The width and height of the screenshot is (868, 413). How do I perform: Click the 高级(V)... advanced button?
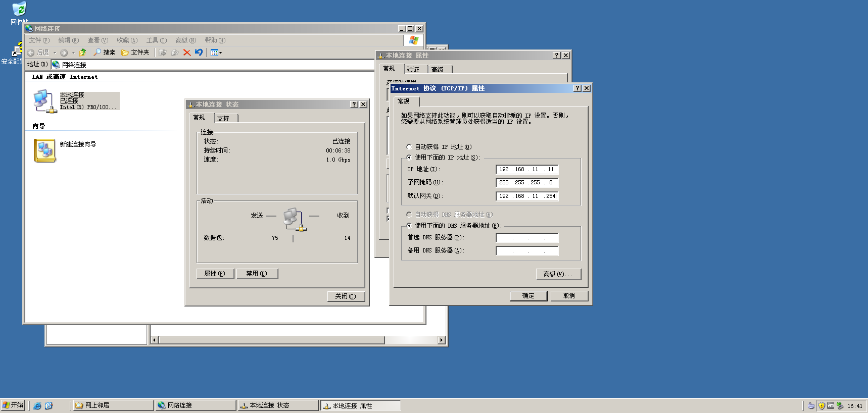point(558,274)
